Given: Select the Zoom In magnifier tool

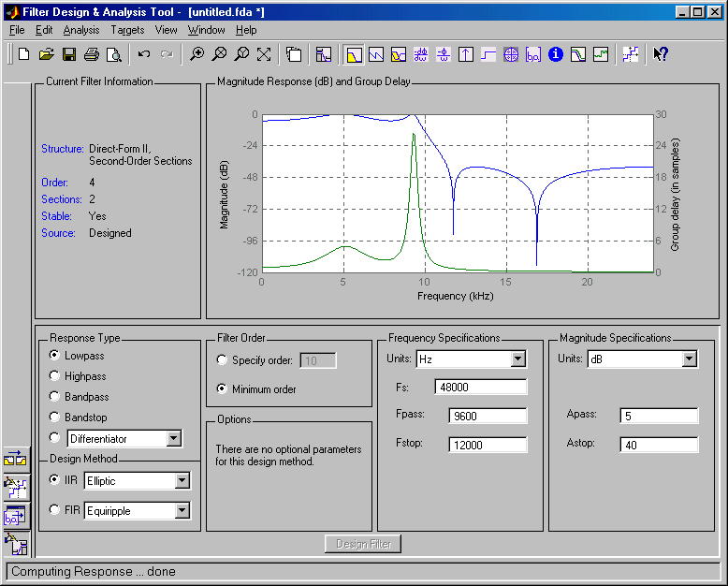Looking at the screenshot, I should pos(197,54).
